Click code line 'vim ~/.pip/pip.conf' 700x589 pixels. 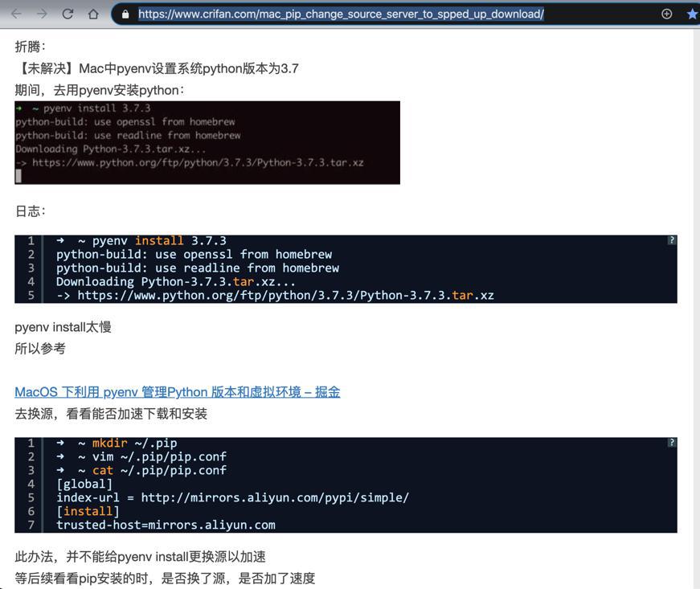[x=141, y=456]
